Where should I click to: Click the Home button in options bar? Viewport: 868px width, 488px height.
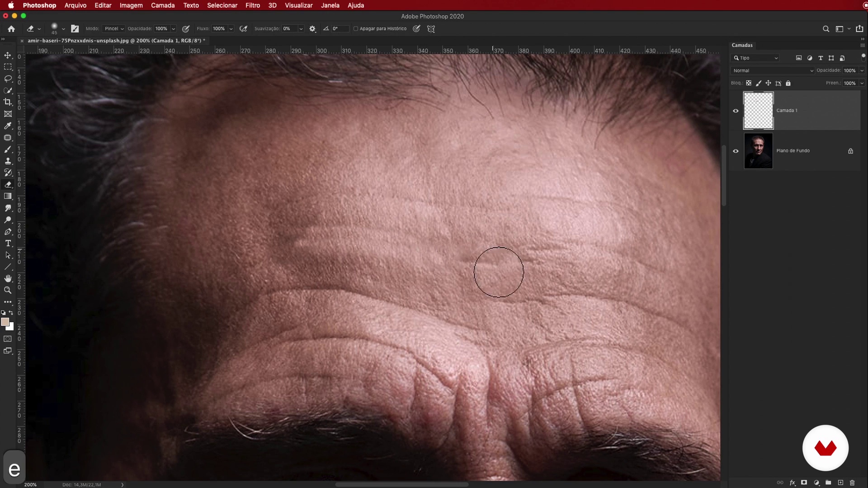11,28
